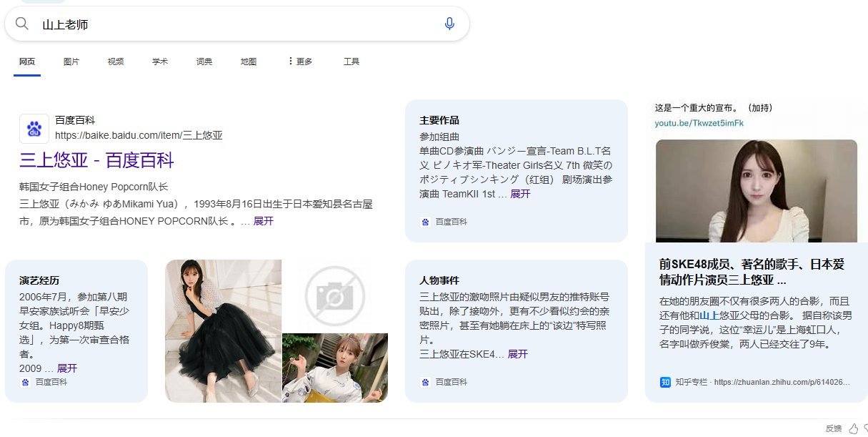
Task: Click the thumbs-up feedback icon
Action: coord(852,428)
